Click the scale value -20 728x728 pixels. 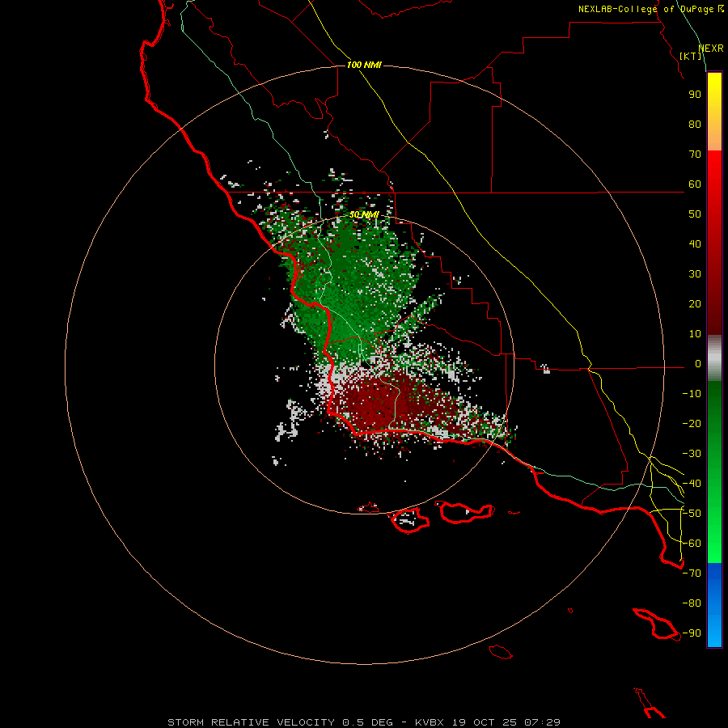click(x=692, y=423)
